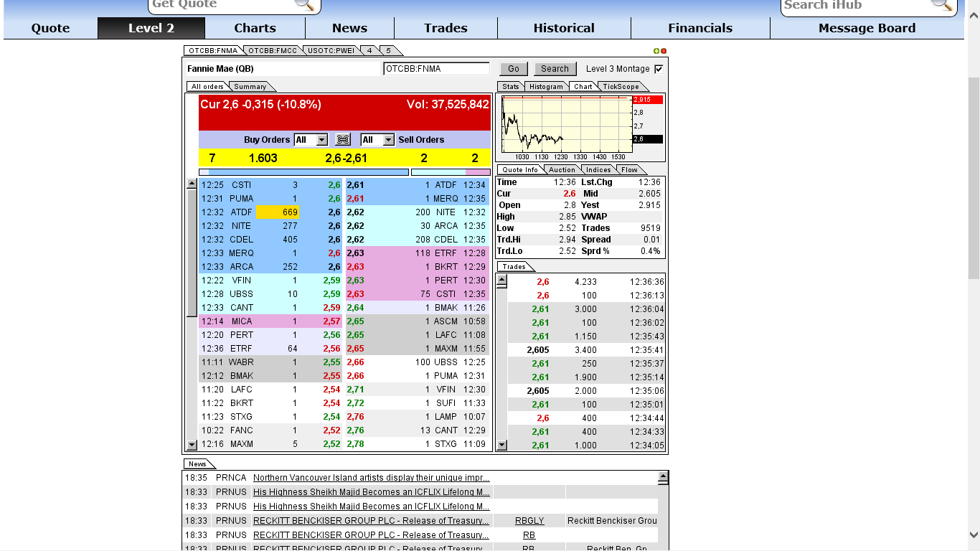Click the trade with volume 3.400
This screenshot has height=551, width=980.
(x=587, y=350)
